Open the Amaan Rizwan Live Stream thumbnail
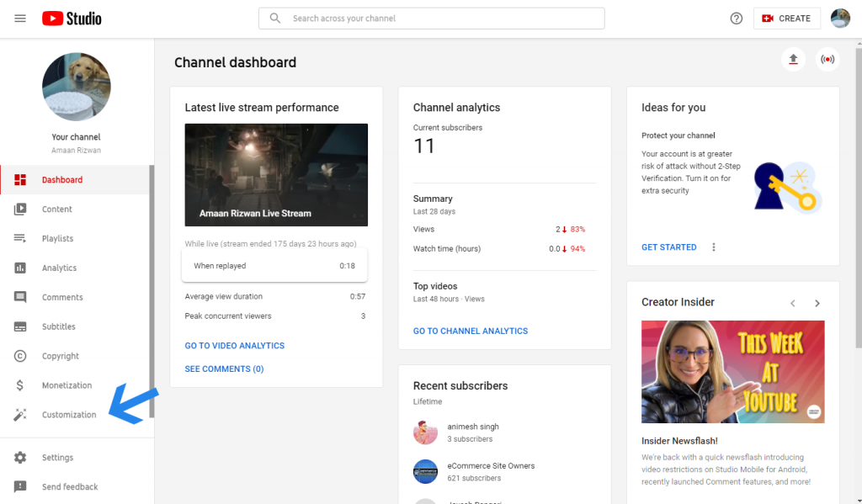The width and height of the screenshot is (862, 504). [276, 175]
